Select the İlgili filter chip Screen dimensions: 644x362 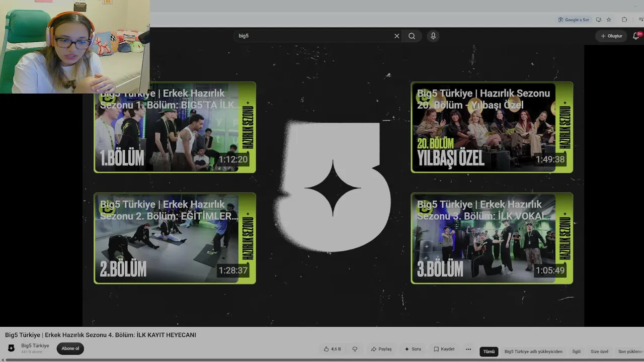[576, 351]
